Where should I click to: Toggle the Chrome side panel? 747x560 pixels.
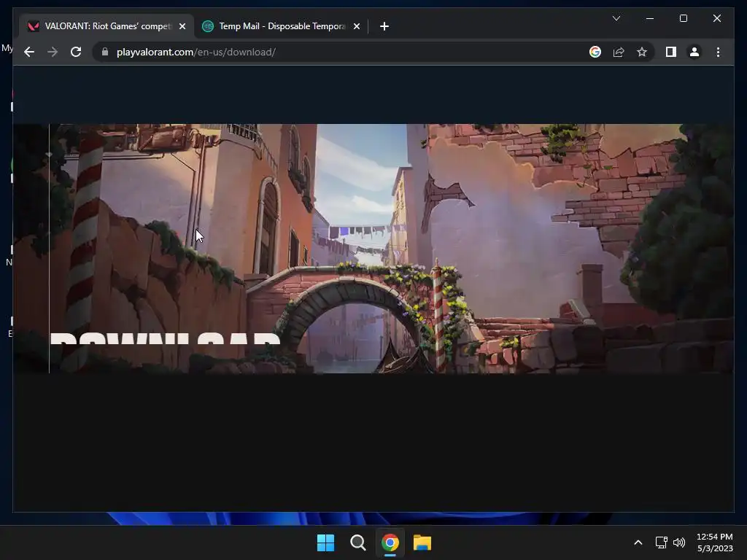671,52
